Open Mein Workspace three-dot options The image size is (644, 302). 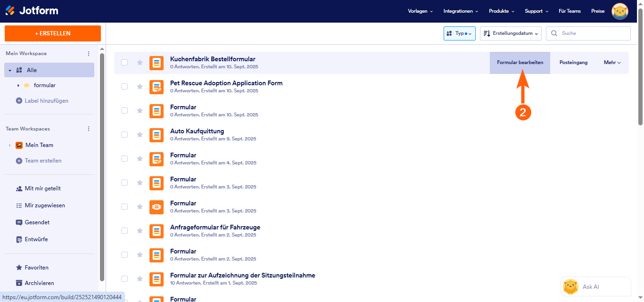click(x=89, y=54)
